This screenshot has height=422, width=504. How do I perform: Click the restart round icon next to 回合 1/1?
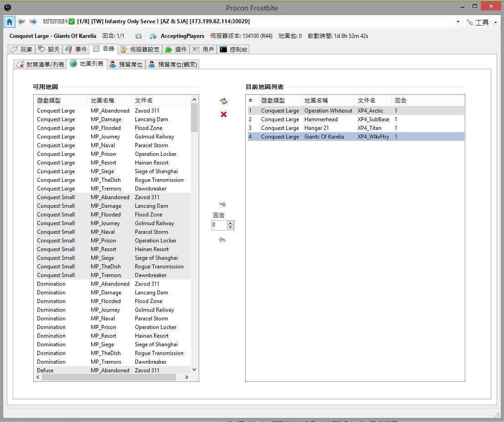(x=138, y=36)
